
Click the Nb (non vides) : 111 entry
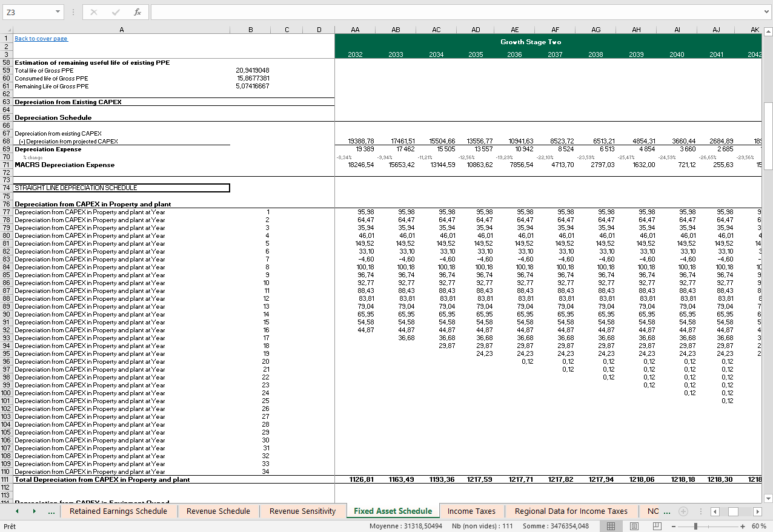[x=483, y=527]
